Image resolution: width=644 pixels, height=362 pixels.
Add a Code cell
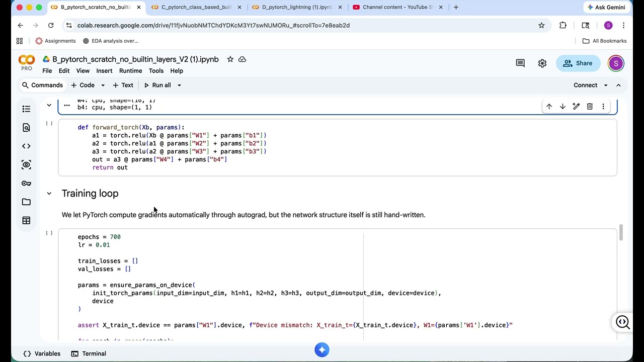[x=83, y=85]
